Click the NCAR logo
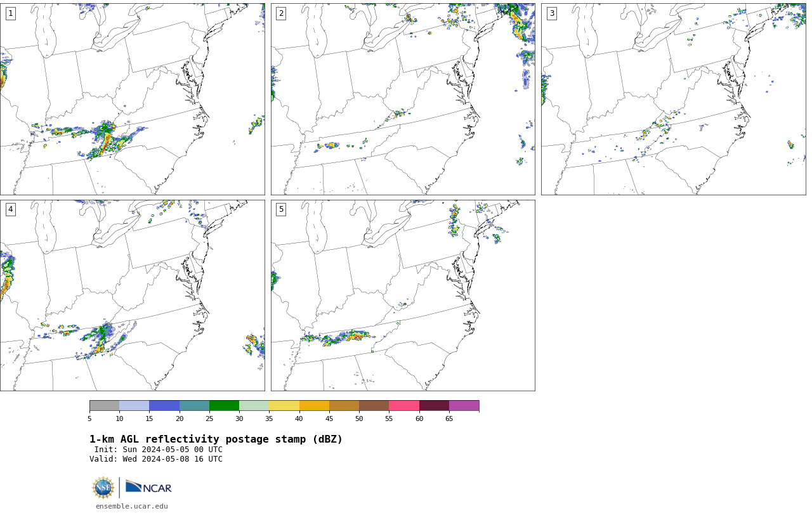This screenshot has width=812, height=513. coord(148,487)
